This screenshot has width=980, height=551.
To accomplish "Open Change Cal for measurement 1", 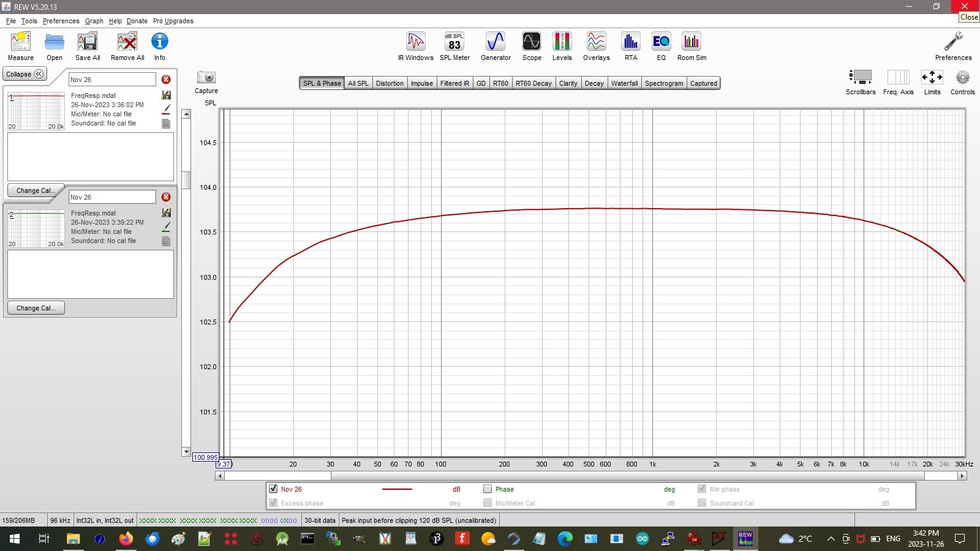I will [x=36, y=190].
